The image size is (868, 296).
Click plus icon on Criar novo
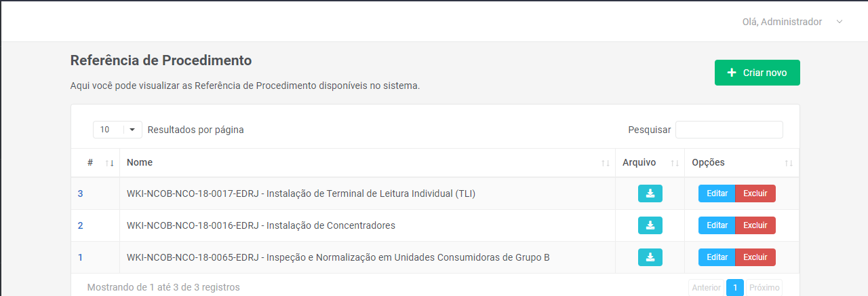(x=732, y=73)
